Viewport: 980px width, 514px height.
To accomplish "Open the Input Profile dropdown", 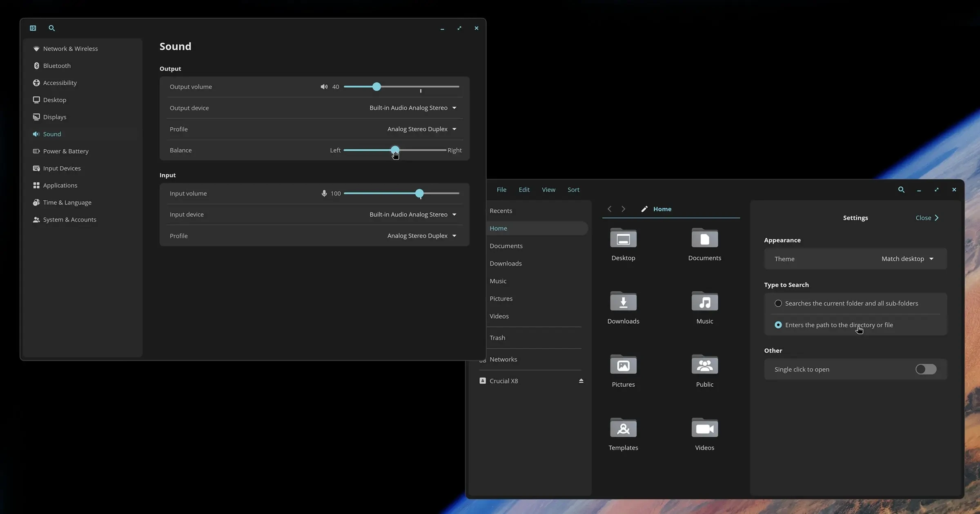I will coord(422,236).
